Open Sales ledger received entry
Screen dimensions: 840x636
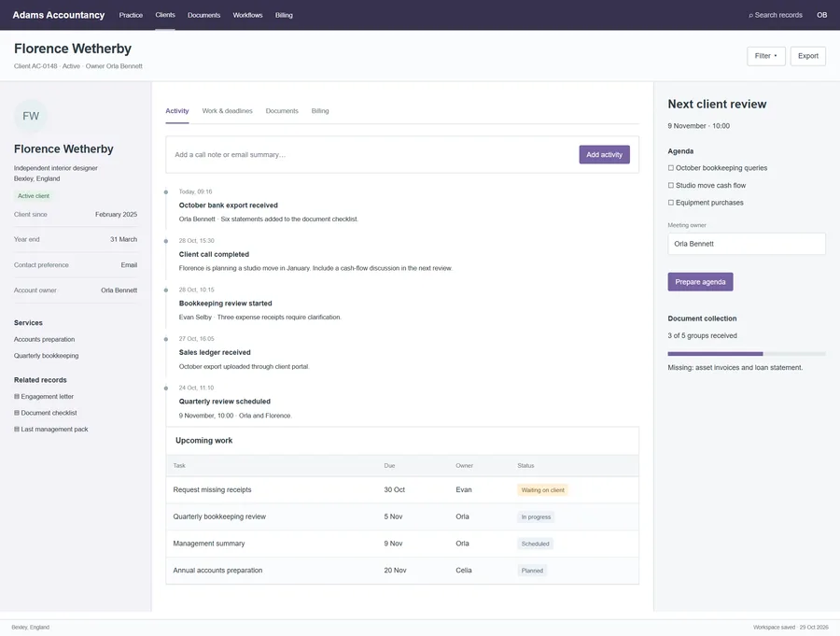click(215, 352)
